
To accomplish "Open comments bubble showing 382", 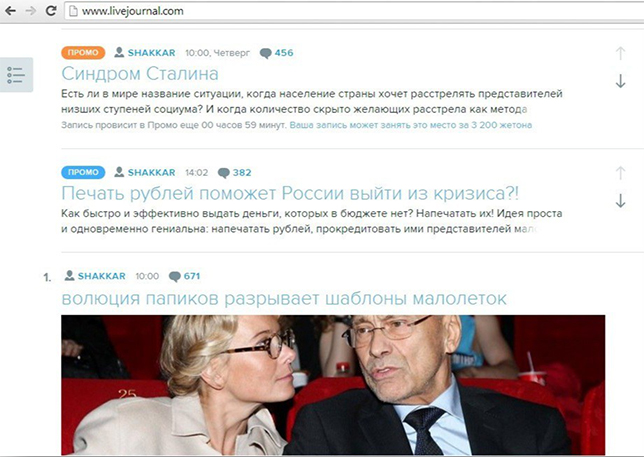I will (x=235, y=172).
